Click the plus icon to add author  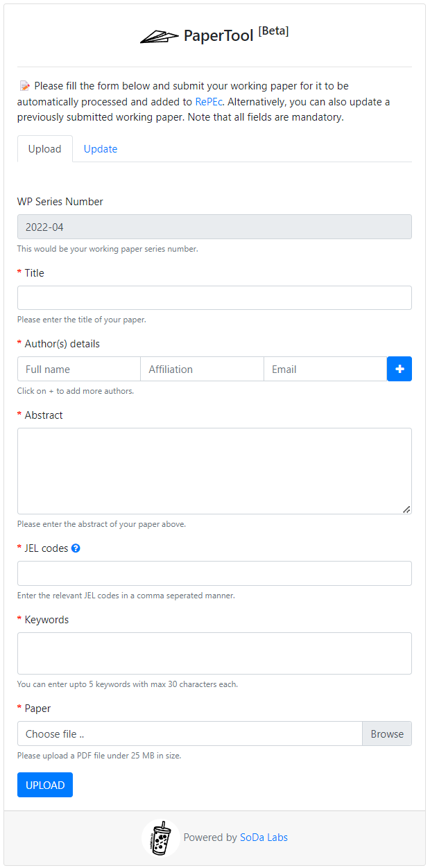[399, 369]
